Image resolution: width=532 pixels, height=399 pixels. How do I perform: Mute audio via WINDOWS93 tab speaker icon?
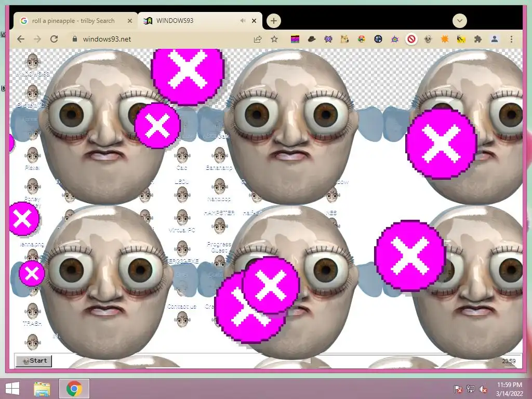coord(243,21)
